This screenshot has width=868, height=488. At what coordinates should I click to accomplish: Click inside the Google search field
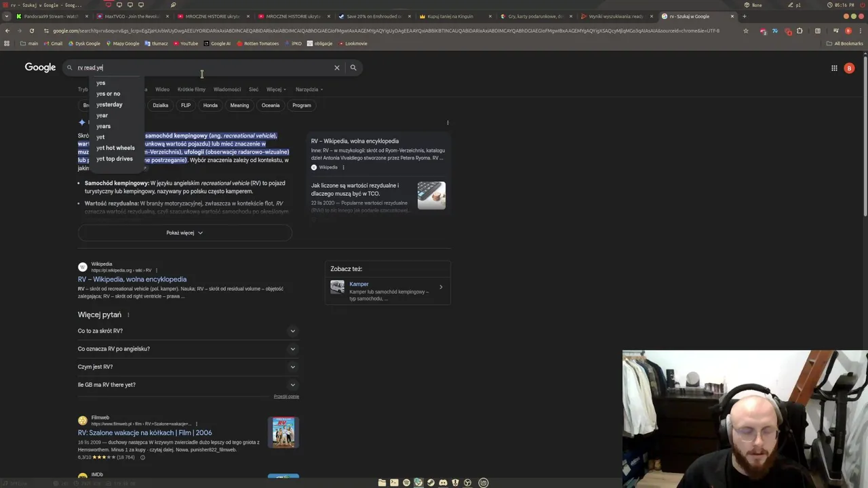click(x=203, y=68)
